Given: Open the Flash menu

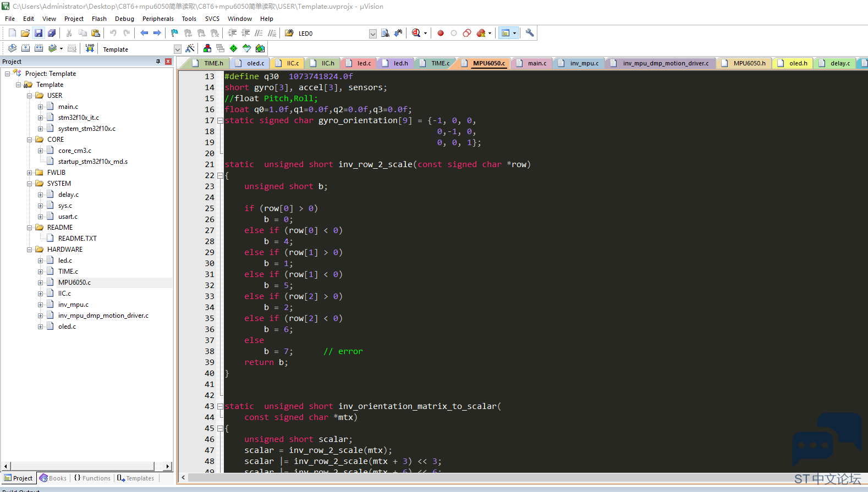Looking at the screenshot, I should pos(99,19).
